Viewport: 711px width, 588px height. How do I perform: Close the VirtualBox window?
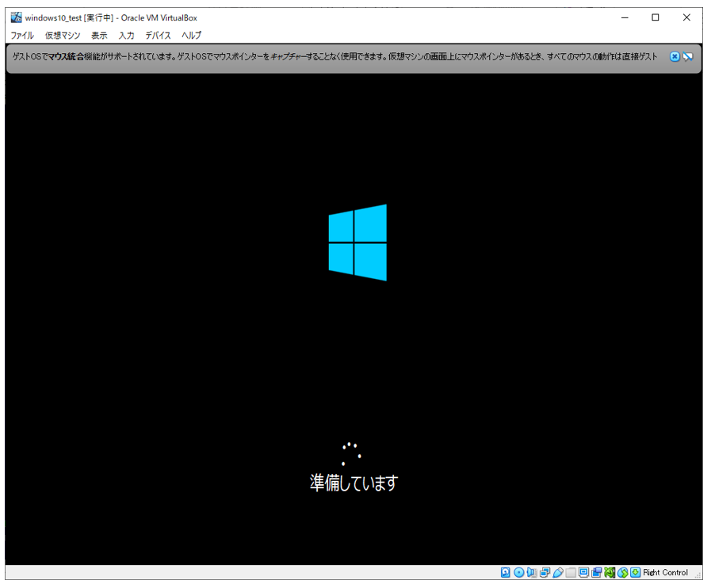pyautogui.click(x=686, y=17)
